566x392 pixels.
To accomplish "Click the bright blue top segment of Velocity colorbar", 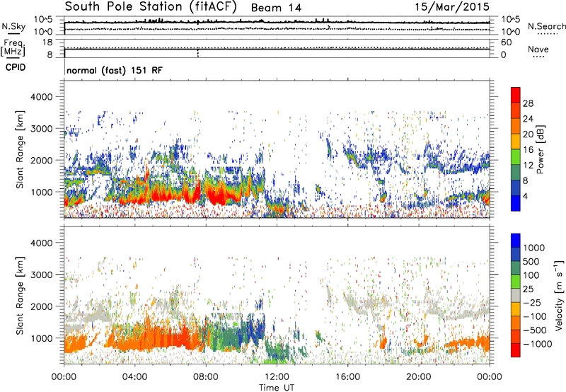I will tap(516, 241).
